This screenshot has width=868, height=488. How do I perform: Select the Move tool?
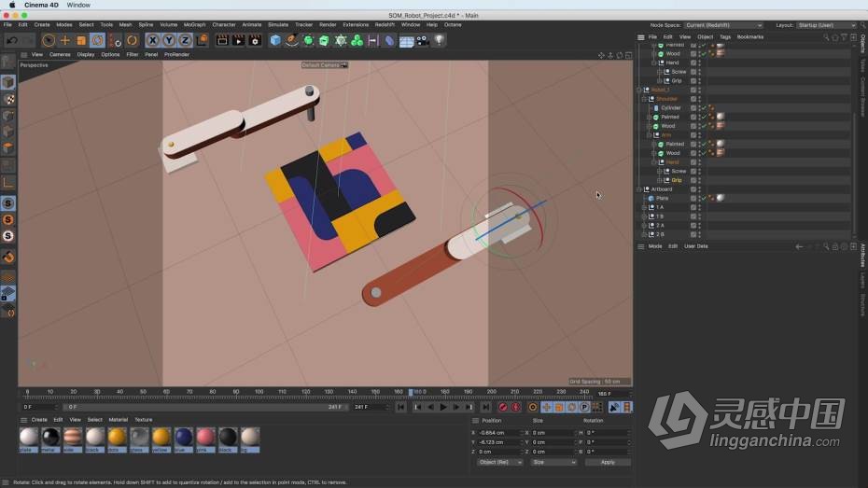point(64,40)
